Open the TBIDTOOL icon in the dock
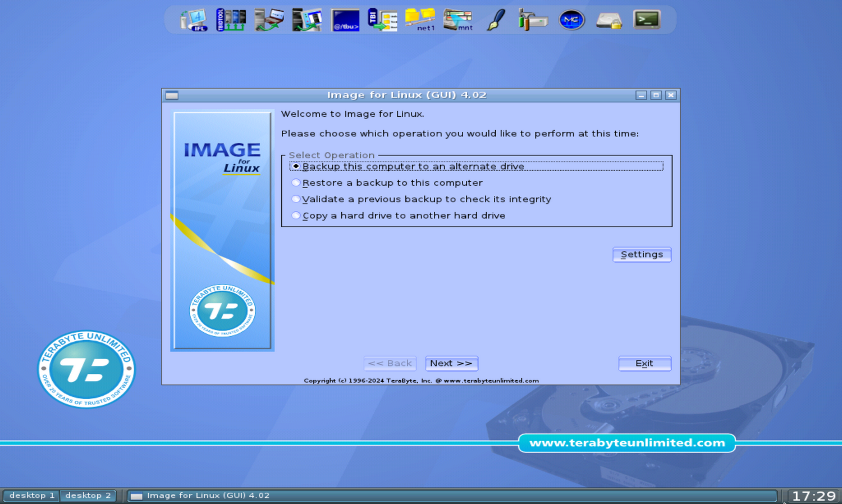The height and width of the screenshot is (504, 842). pyautogui.click(x=231, y=20)
